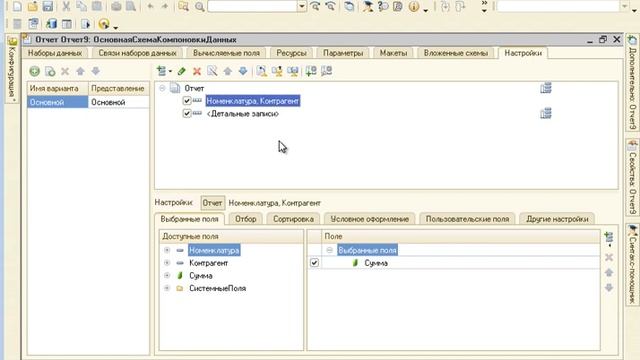This screenshot has height=360, width=640.
Task: Click the Open folder icon
Action: pos(32,6)
